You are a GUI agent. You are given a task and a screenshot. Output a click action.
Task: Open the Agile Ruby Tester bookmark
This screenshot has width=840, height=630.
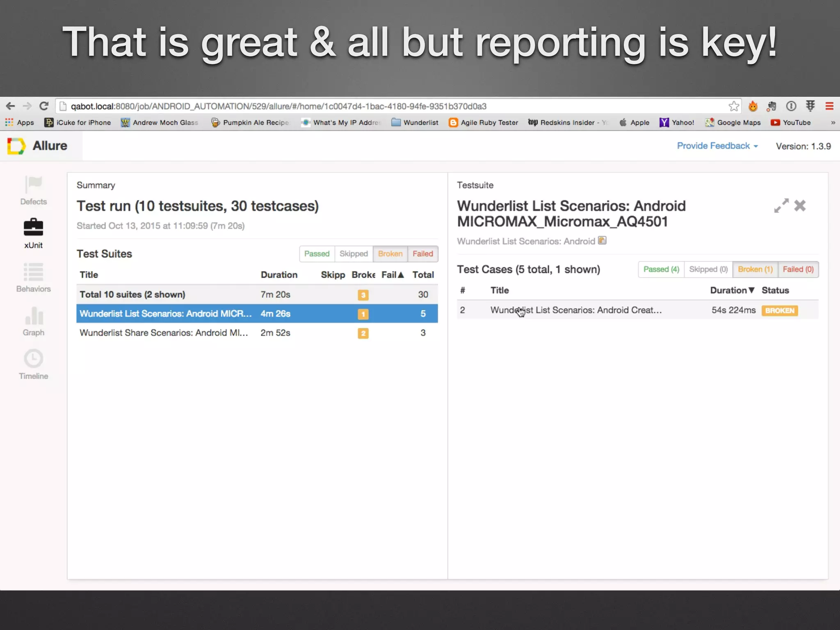pos(483,122)
